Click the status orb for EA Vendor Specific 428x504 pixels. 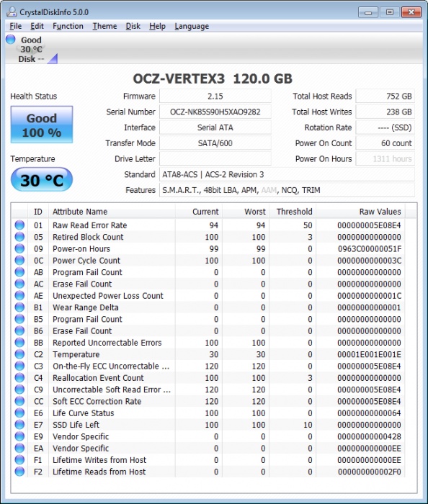click(x=19, y=448)
